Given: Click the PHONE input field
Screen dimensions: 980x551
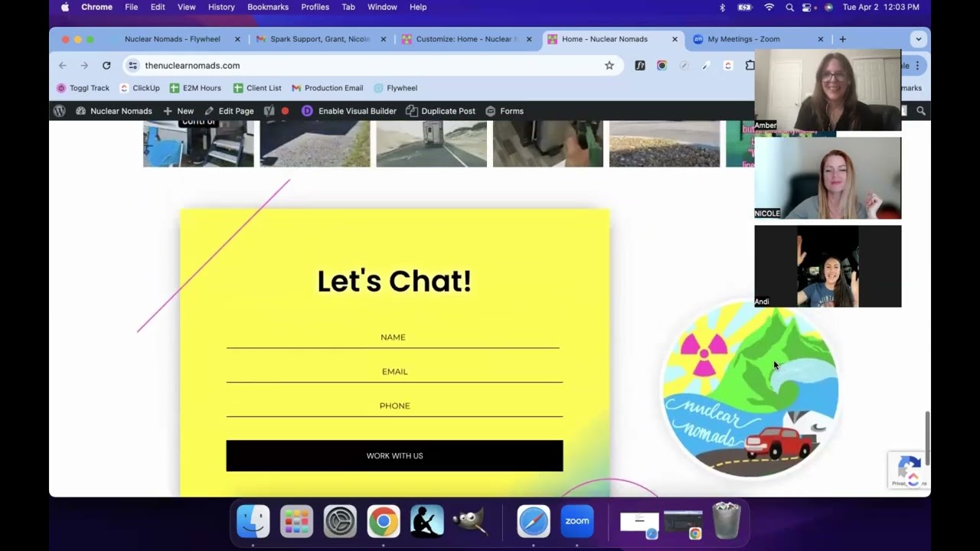Looking at the screenshot, I should coord(394,406).
